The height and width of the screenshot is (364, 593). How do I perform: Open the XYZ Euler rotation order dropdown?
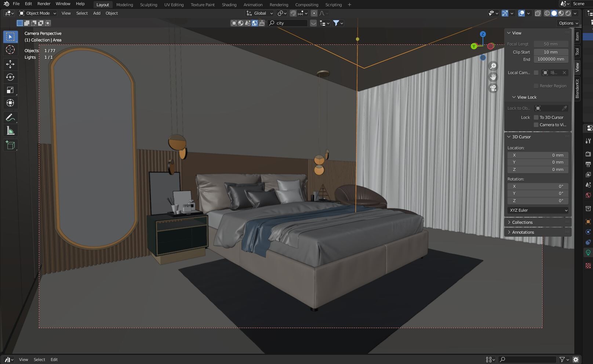coord(538,210)
